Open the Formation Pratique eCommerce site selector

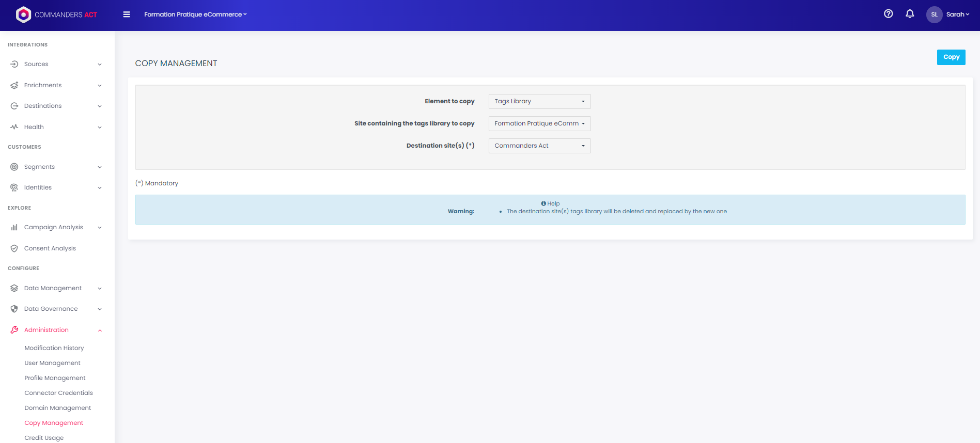pos(195,14)
